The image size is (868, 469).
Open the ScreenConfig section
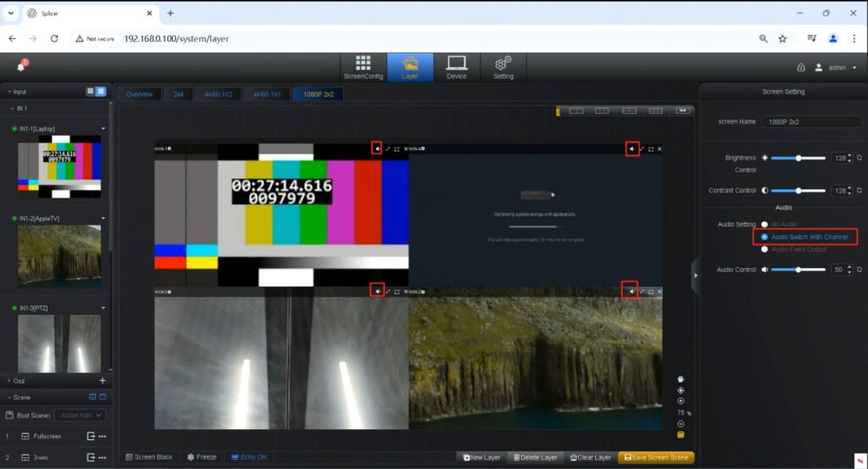click(363, 67)
